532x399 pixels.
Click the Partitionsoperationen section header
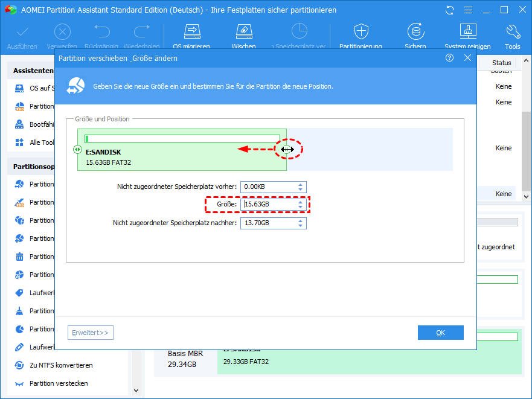pyautogui.click(x=34, y=167)
